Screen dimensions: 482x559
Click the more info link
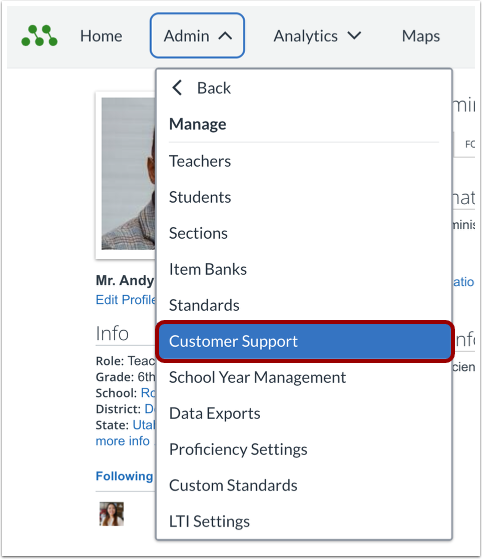[123, 441]
